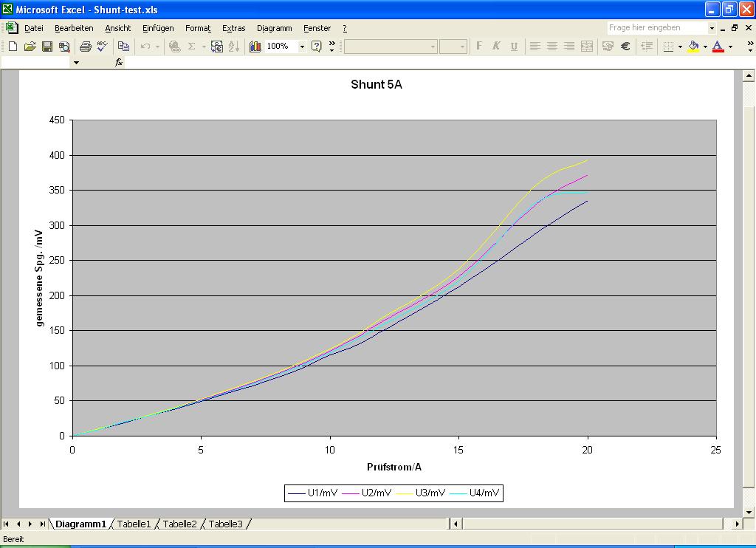Open the Chart Wizard icon

(255, 47)
